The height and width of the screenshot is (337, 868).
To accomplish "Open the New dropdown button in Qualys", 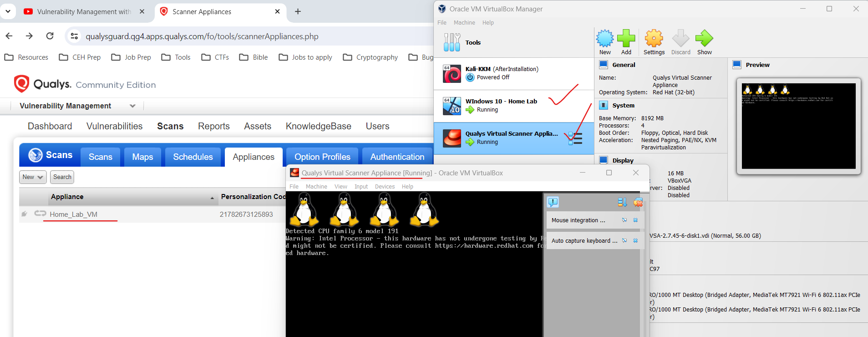I will click(33, 177).
